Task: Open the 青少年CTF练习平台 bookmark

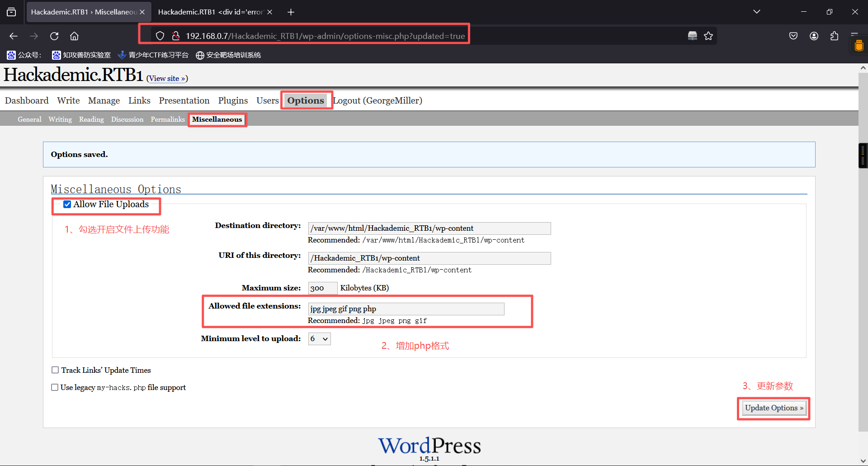Action: (153, 55)
